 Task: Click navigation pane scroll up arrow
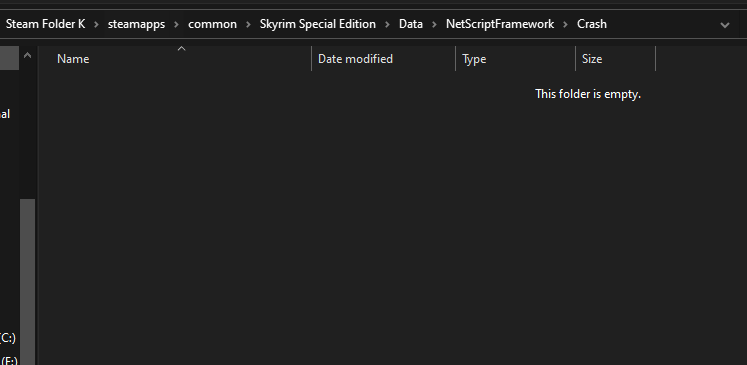[x=28, y=56]
